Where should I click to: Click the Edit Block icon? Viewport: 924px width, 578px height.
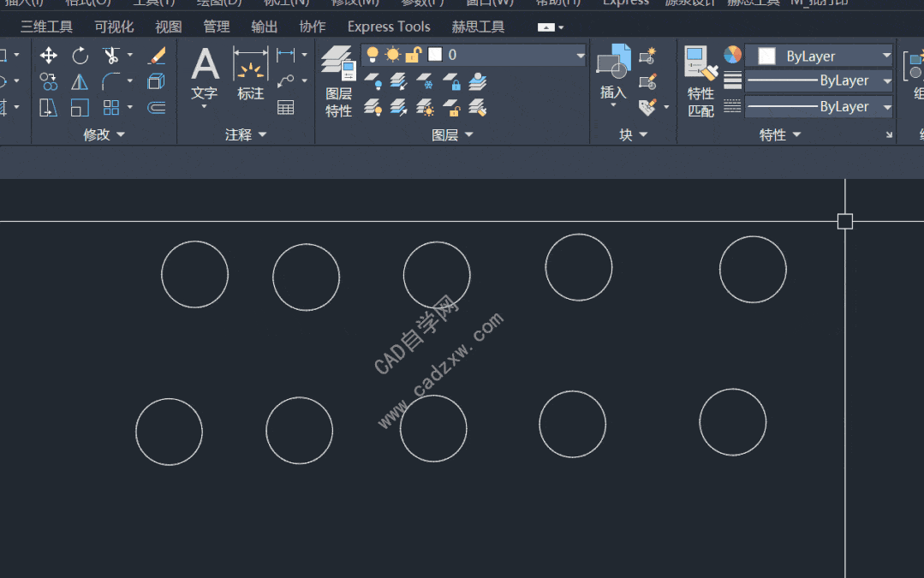click(x=647, y=81)
